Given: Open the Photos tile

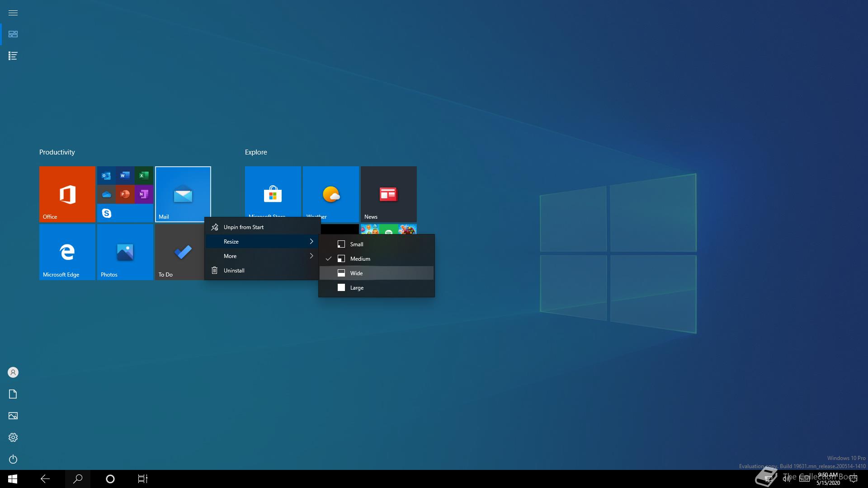Looking at the screenshot, I should click(x=125, y=252).
